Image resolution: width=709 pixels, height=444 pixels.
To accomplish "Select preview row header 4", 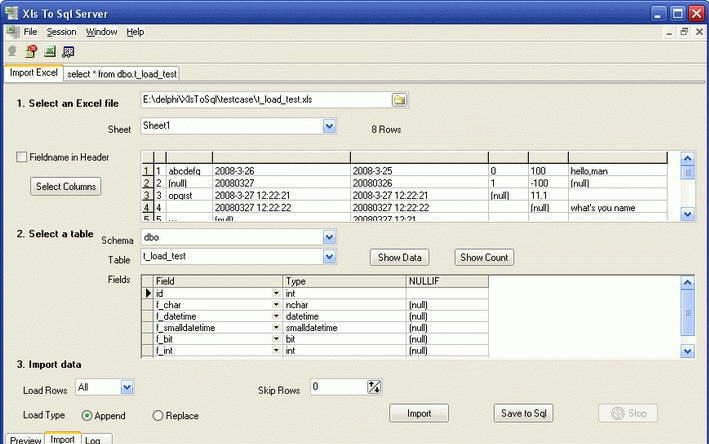I will tap(147, 208).
